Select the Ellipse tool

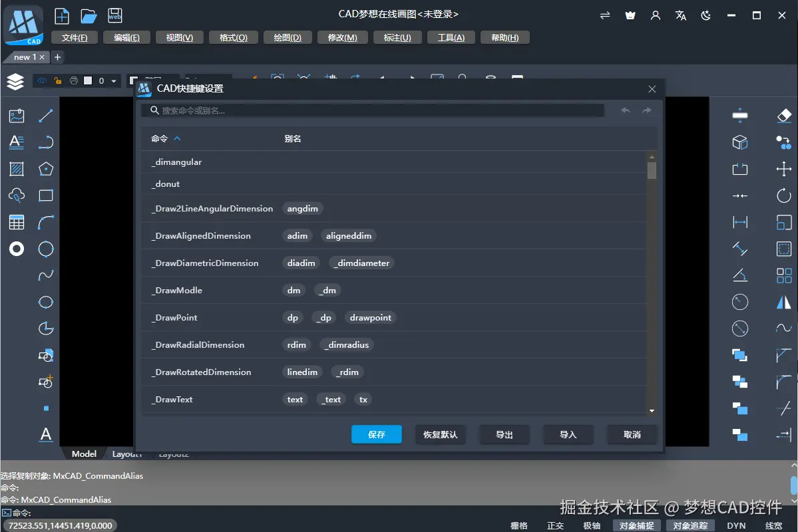46,302
